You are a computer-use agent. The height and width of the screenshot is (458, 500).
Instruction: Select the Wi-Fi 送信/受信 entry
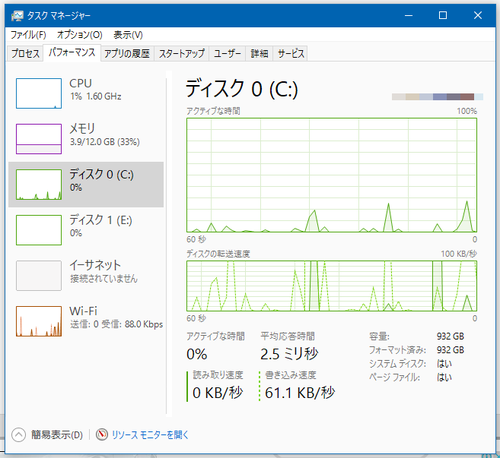[x=86, y=321]
